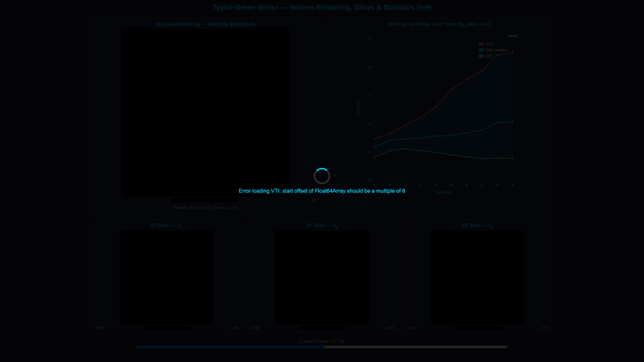Click the vorticity magnitude colorbar
Screen dimensions: 644x362
click(204, 200)
